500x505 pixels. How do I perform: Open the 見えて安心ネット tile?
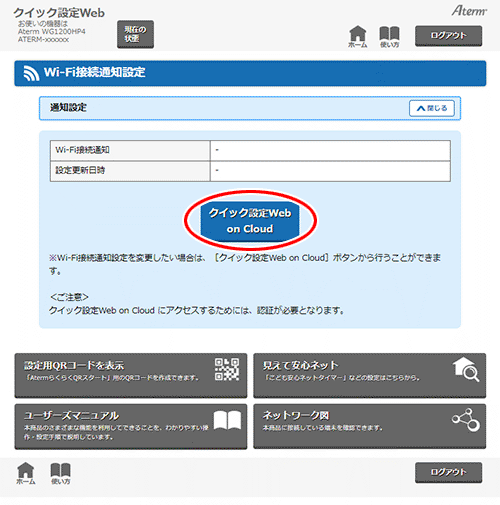369,375
